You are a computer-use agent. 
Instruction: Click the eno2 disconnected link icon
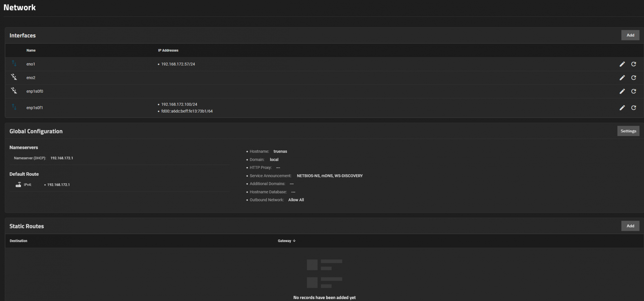click(14, 77)
